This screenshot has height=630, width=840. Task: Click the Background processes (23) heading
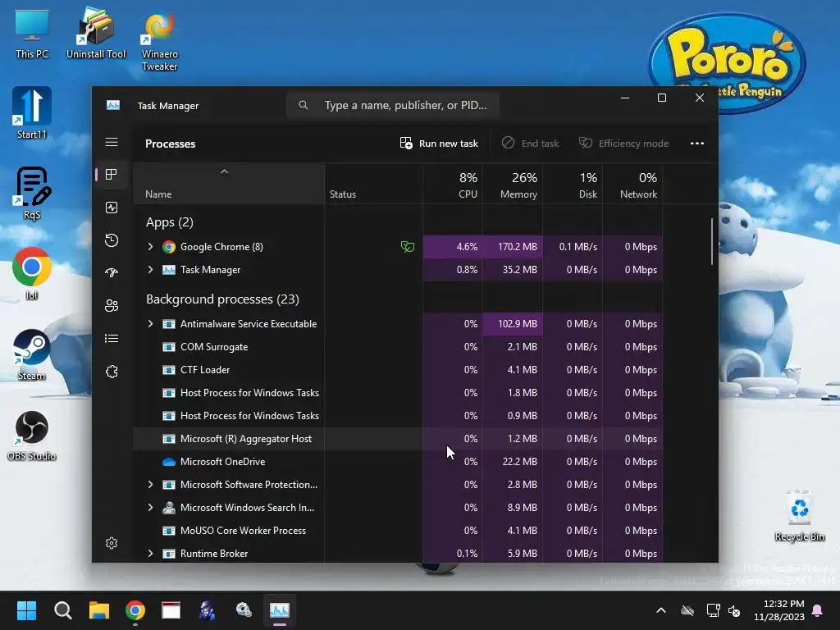(222, 299)
